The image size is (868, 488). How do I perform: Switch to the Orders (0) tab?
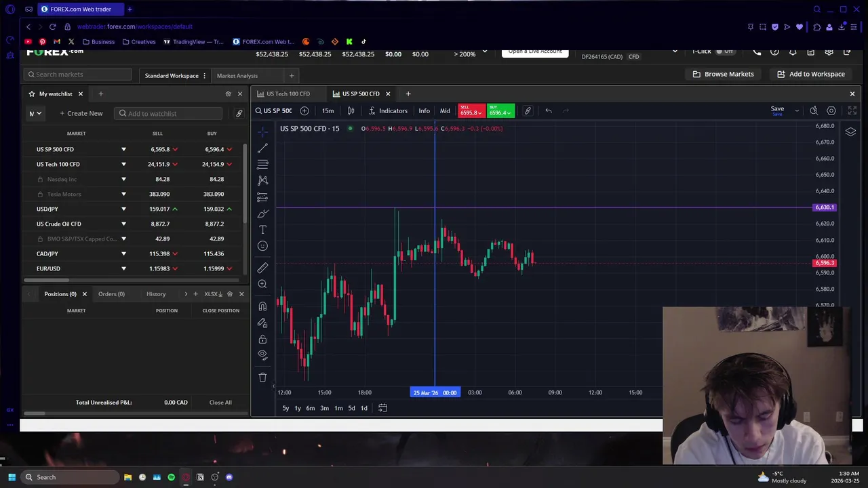click(111, 294)
